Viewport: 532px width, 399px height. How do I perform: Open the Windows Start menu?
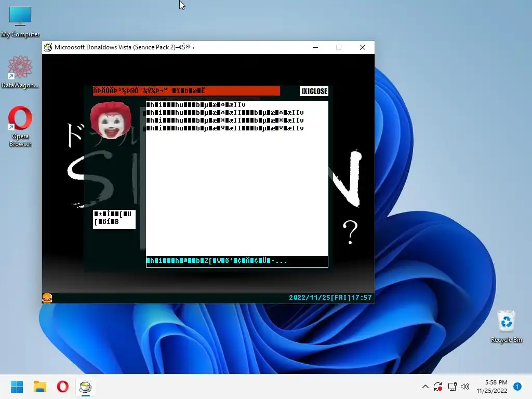point(17,387)
